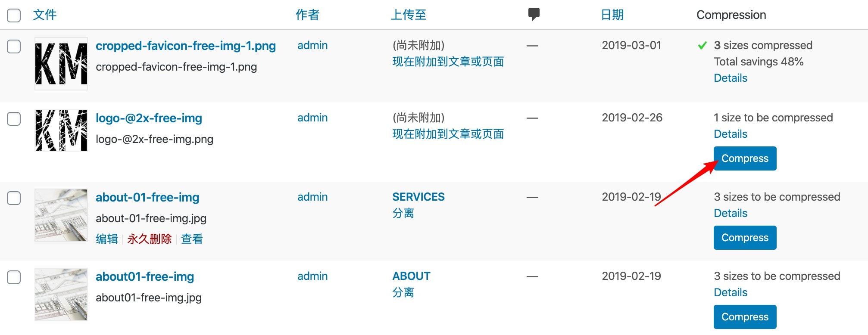Click the comments bubble column icon
Viewport: 868px width, 335px height.
[x=534, y=14]
